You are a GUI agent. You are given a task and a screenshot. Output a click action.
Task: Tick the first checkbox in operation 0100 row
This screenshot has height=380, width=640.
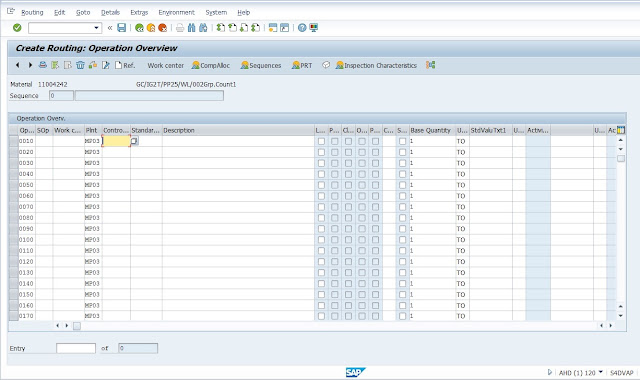coord(321,240)
